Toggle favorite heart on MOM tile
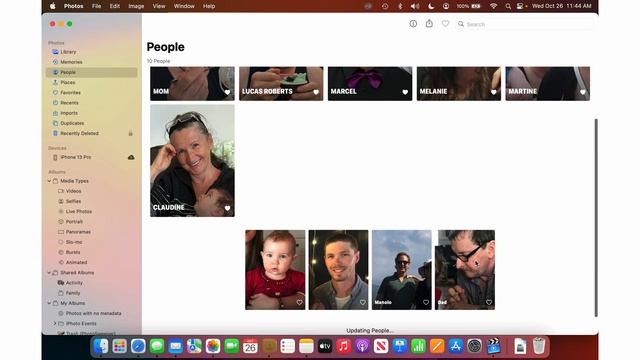Viewport: 640px width, 360px height. 227,92
